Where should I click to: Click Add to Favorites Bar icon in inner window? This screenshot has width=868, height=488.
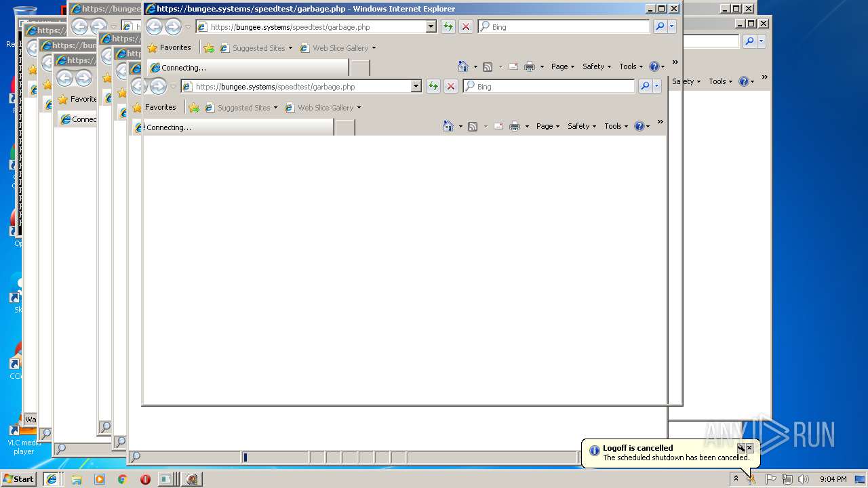pyautogui.click(x=194, y=108)
